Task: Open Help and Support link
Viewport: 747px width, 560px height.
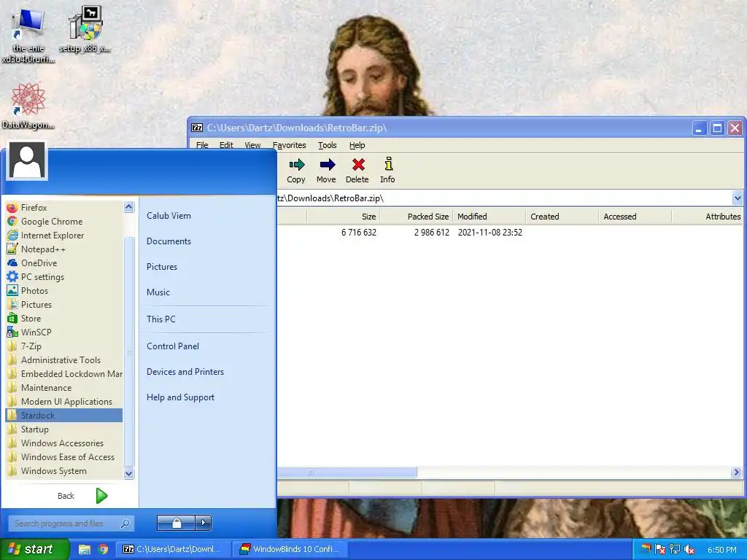Action: (180, 397)
